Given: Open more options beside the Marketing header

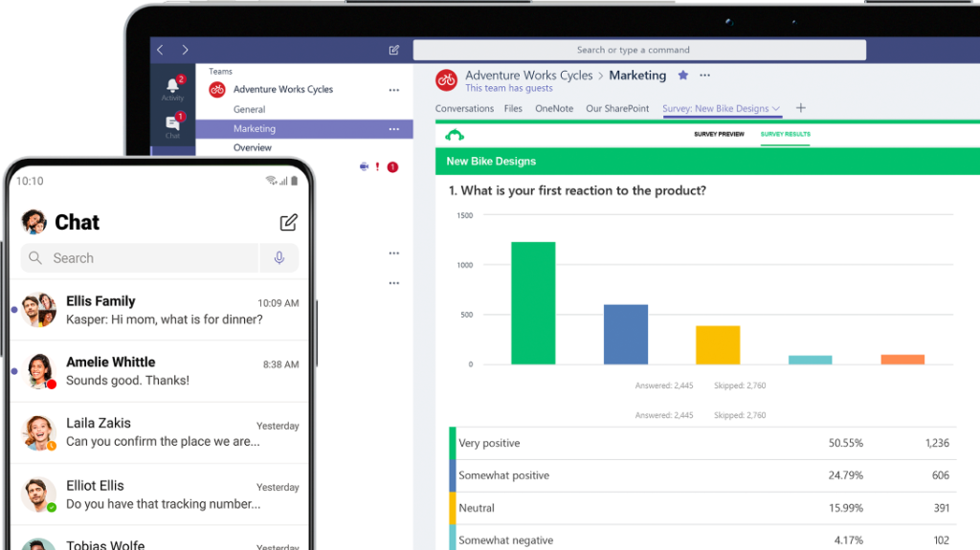Looking at the screenshot, I should tap(705, 76).
